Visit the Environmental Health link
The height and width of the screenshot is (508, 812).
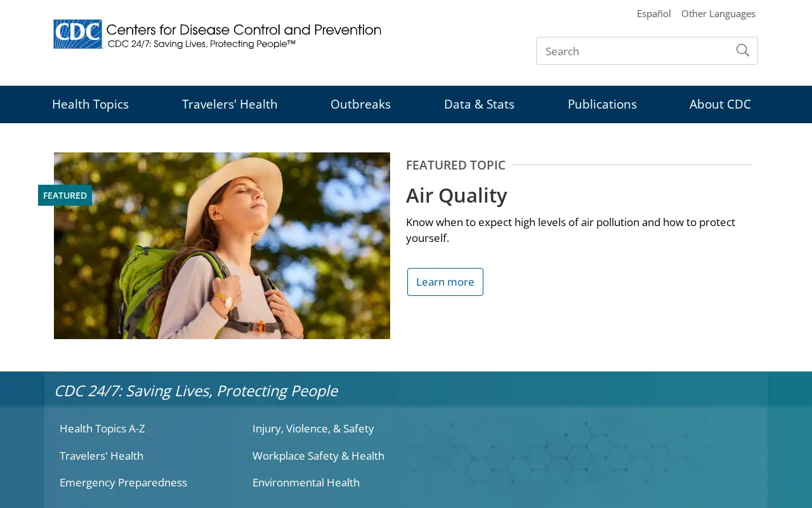click(x=306, y=483)
